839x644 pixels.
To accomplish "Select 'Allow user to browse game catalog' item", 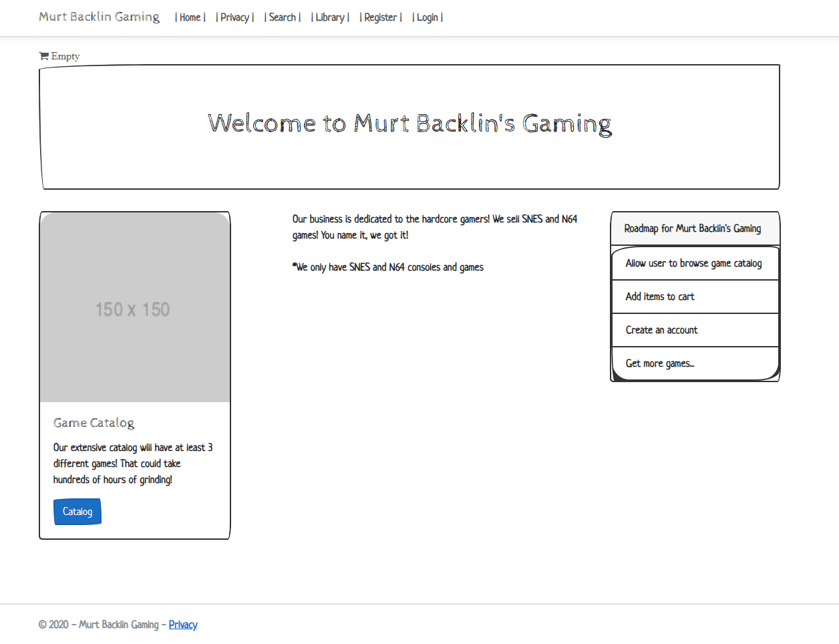I will [695, 263].
